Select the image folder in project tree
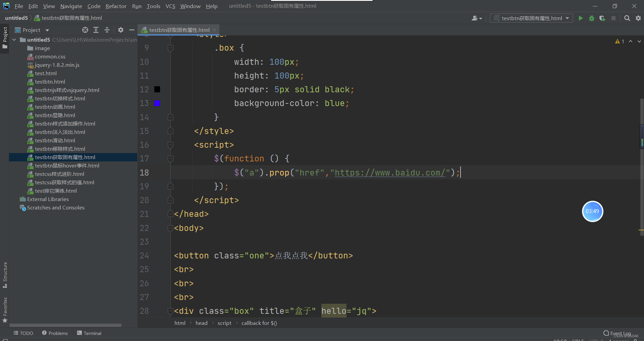This screenshot has height=341, width=644. pyautogui.click(x=42, y=48)
